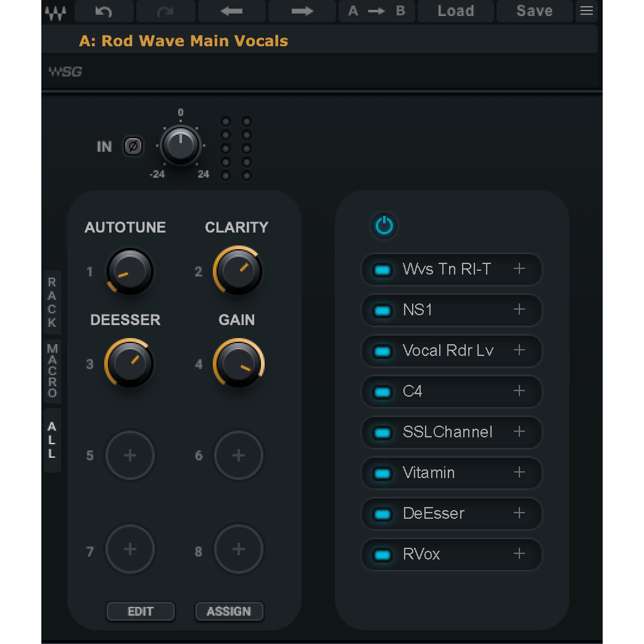644x644 pixels.
Task: Go to previous preset with left arrow
Action: pos(232,11)
